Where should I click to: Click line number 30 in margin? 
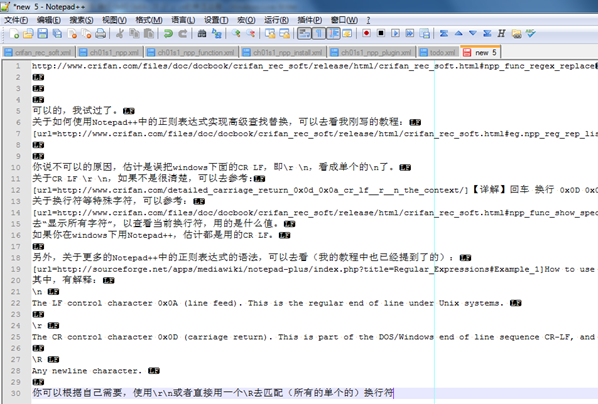click(x=15, y=393)
